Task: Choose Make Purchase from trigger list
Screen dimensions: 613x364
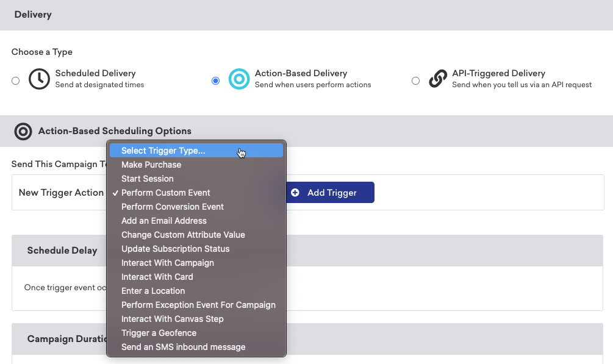Action: [151, 165]
